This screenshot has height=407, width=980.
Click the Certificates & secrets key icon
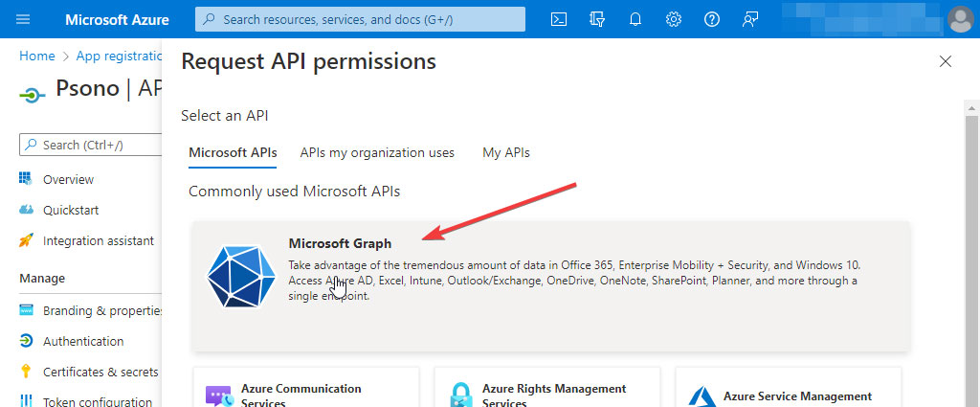[x=26, y=372]
